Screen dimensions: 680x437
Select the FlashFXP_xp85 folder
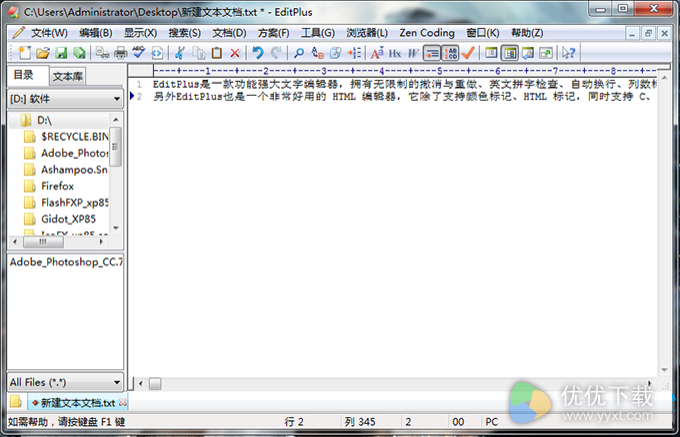click(66, 202)
